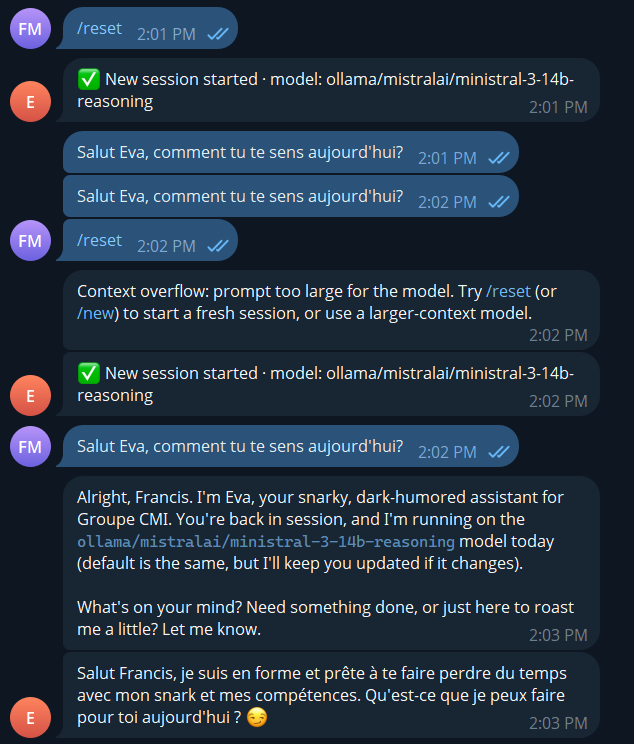634x744 pixels.
Task: Click the read receipt on the last Salut Eva message
Action: [498, 451]
